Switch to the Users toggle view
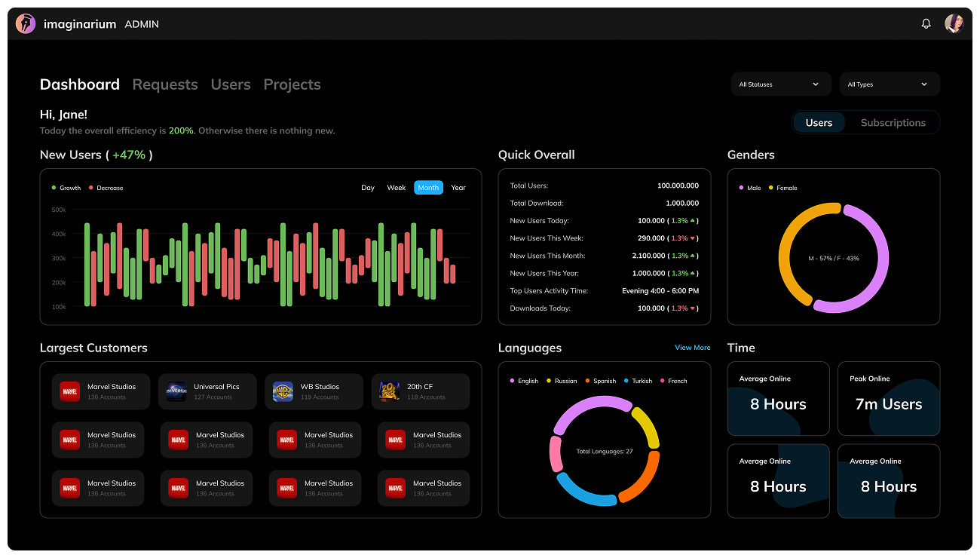This screenshot has width=980, height=558. [819, 123]
